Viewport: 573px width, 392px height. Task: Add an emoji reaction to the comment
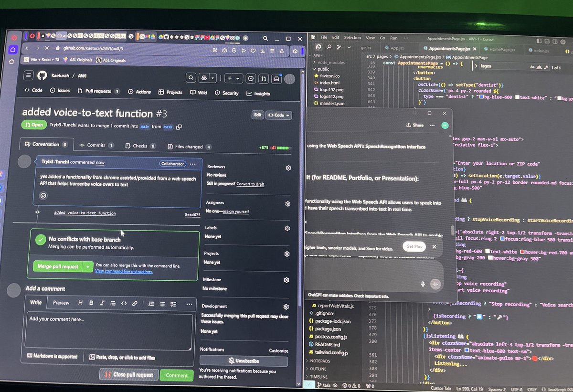43,195
